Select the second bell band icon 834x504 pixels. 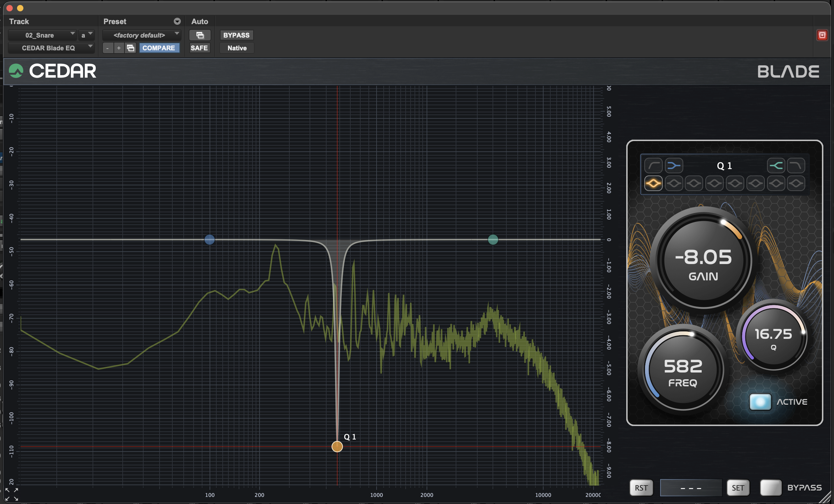point(674,184)
